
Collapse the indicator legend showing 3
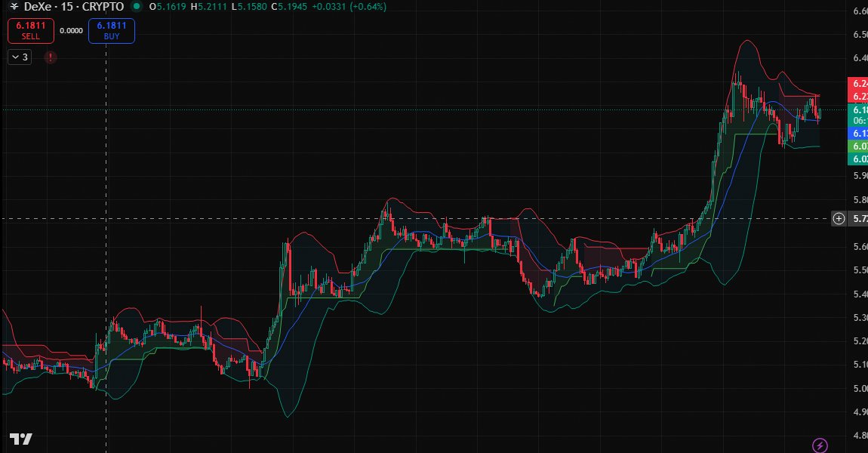click(20, 57)
